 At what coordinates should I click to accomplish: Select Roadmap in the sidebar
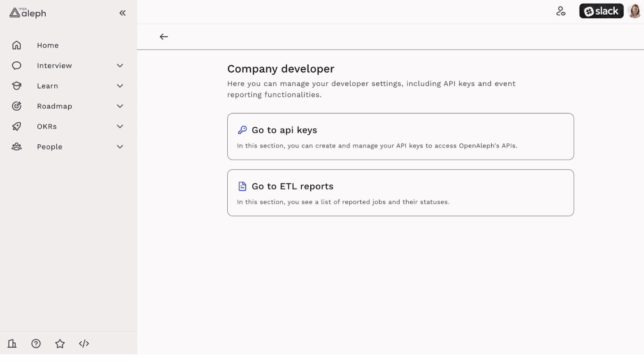point(55,106)
